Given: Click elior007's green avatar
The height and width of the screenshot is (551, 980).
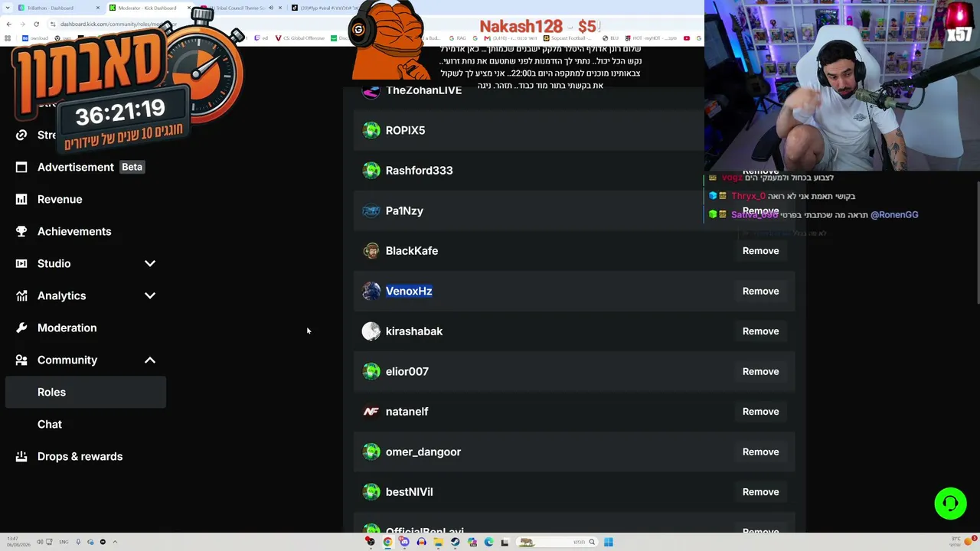Looking at the screenshot, I should (371, 371).
